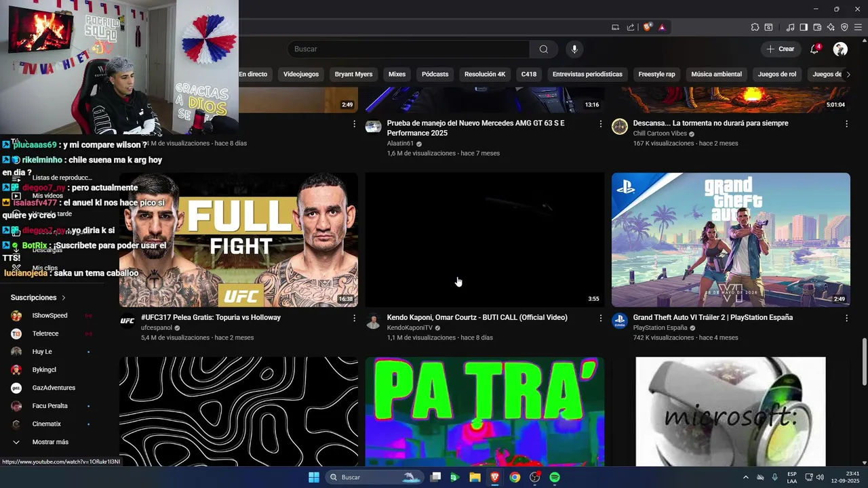Viewport: 868px width, 488px height.
Task: Click the install/cast screen icon in address bar
Action: [615, 27]
